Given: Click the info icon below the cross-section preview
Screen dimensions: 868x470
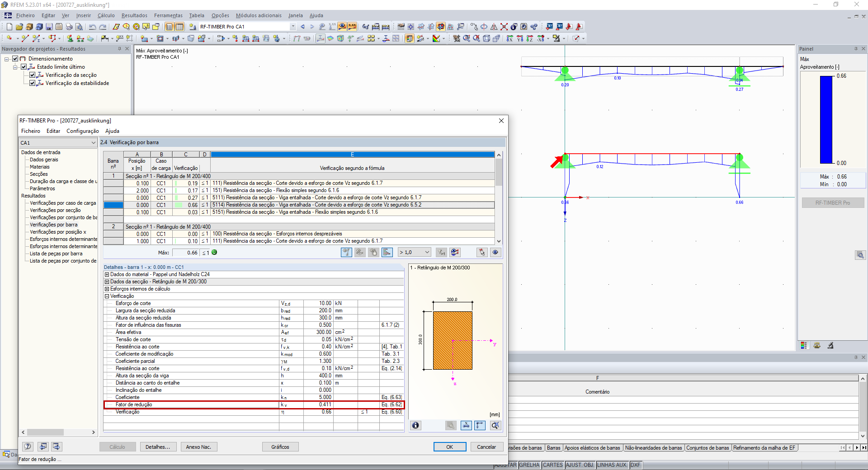Looking at the screenshot, I should click(415, 425).
